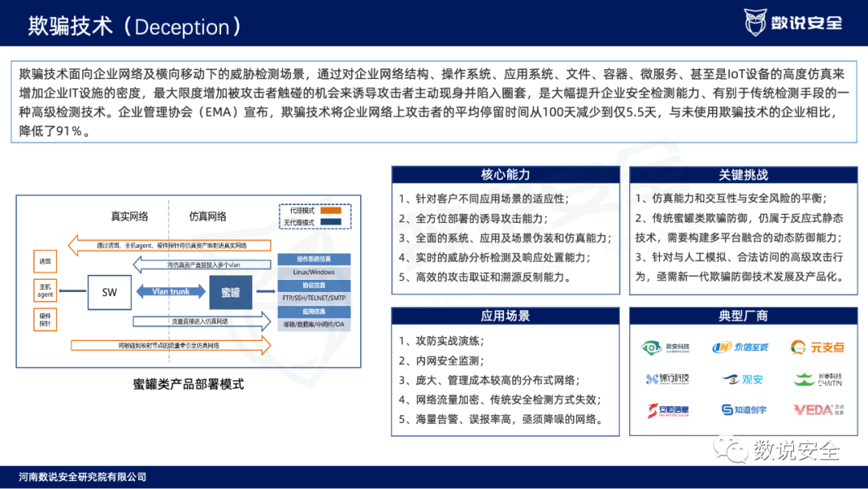Click the 真实网络 label
868x489 pixels.
pos(129,216)
